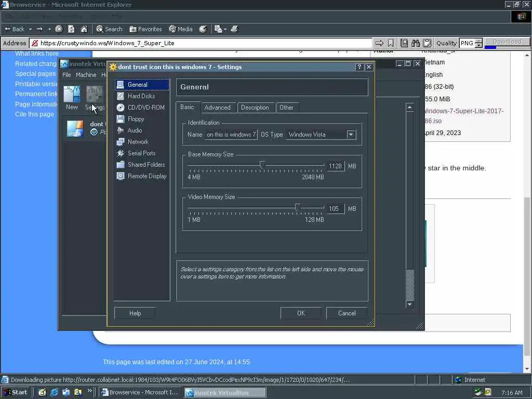Select the General settings category
532x399 pixels.
click(142, 85)
